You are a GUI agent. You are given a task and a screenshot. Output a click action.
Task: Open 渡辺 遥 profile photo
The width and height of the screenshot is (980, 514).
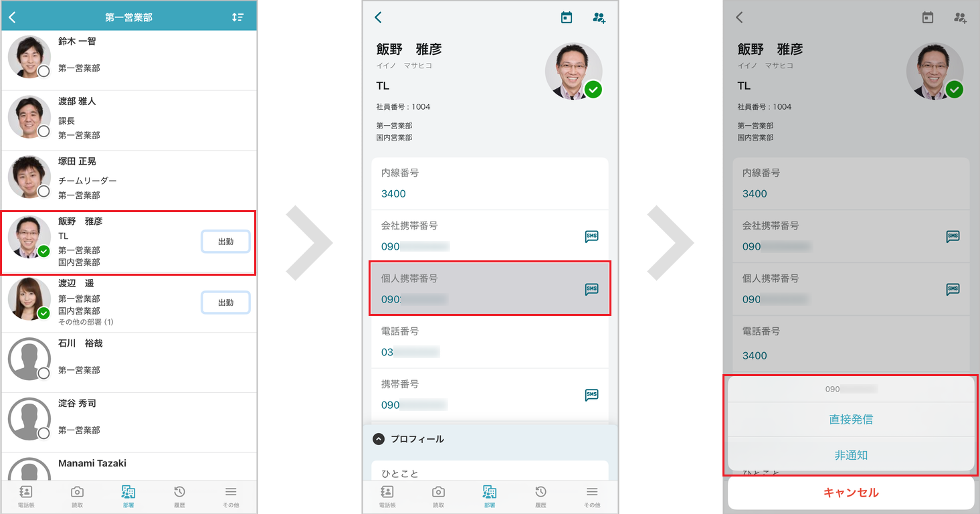tap(29, 298)
